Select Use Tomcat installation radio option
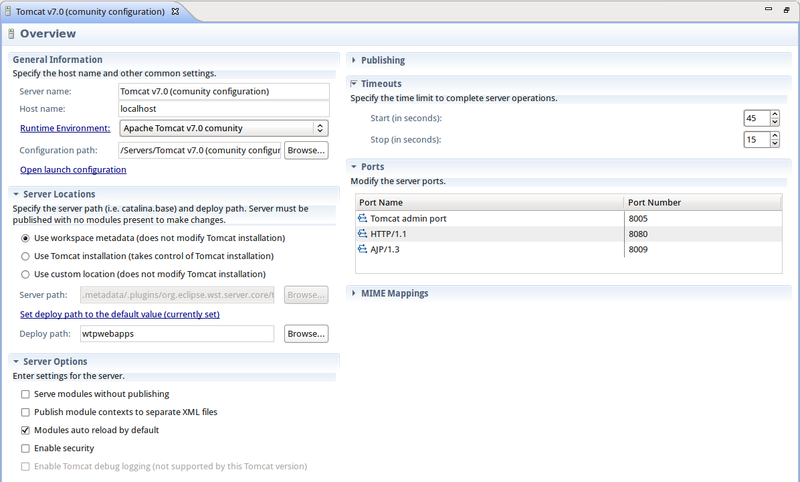The width and height of the screenshot is (800, 482). click(26, 256)
